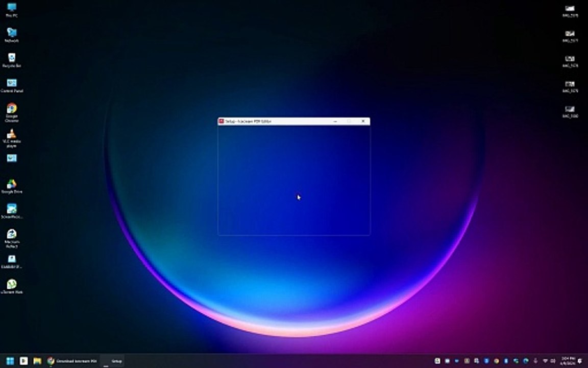Open File Explorer from the taskbar
Viewport: 588px width, 368px height.
pos(37,361)
